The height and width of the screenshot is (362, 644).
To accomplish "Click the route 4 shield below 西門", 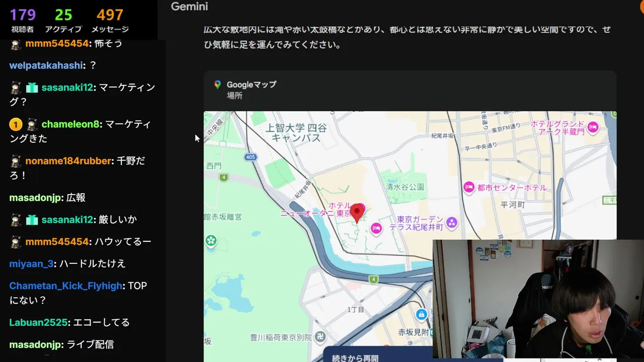I will pos(224,177).
